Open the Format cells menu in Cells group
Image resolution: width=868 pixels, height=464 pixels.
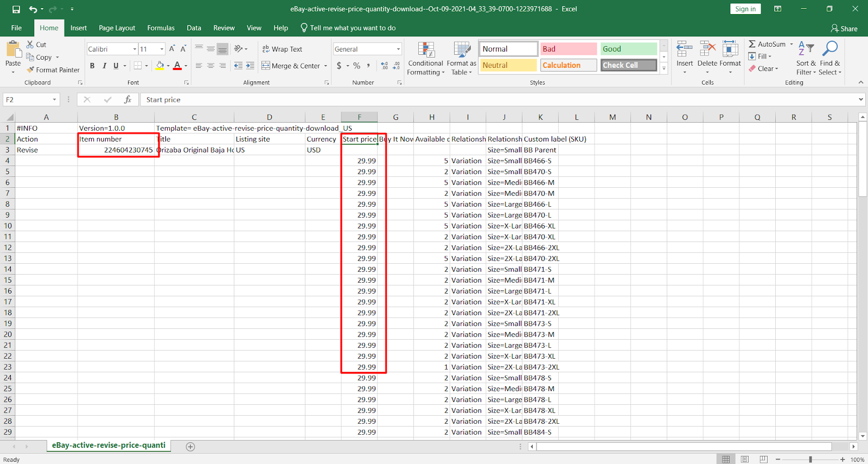click(x=730, y=58)
